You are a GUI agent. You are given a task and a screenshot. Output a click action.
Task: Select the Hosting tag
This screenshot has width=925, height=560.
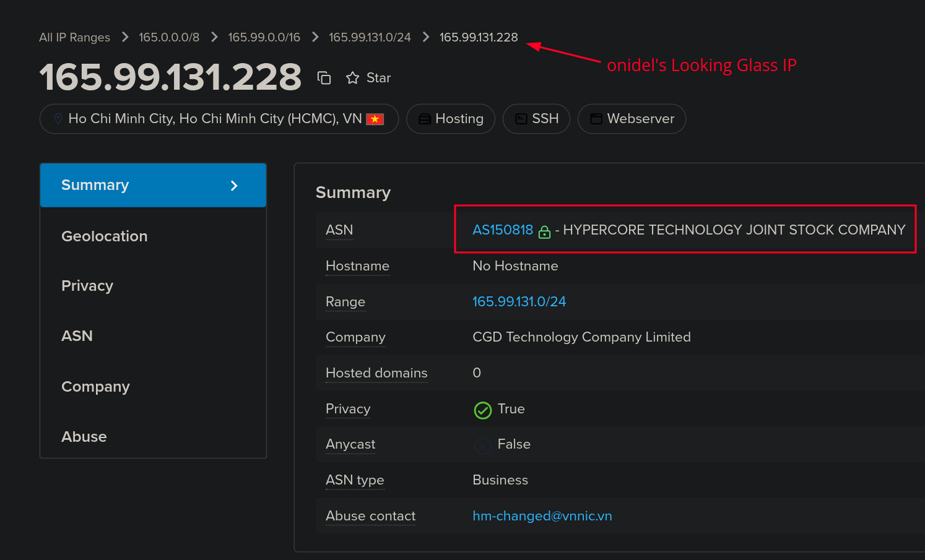pos(451,119)
